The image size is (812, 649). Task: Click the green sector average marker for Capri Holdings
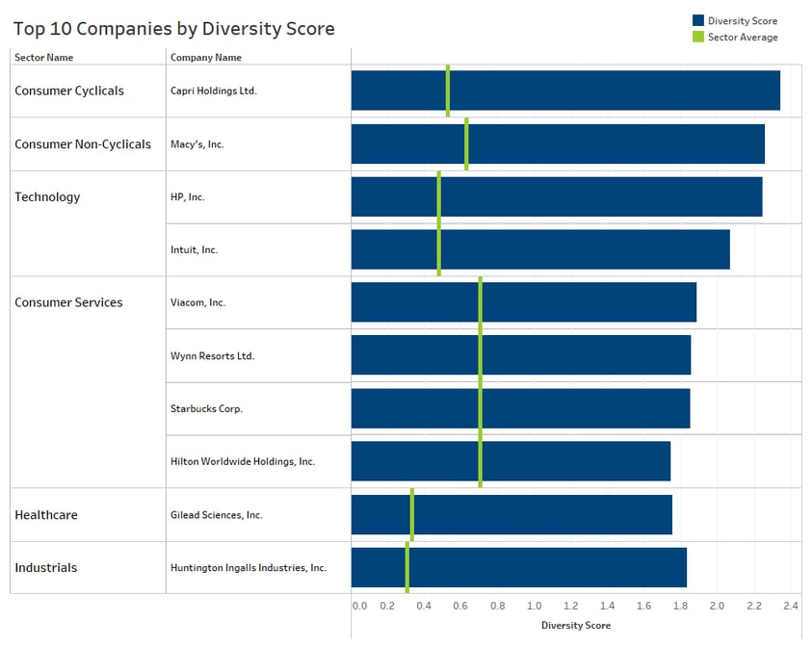coord(448,91)
